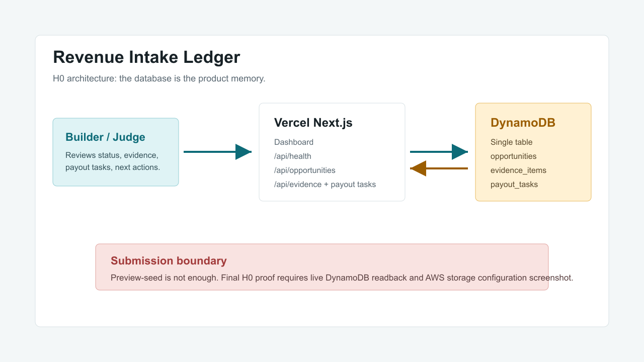644x362 pixels.
Task: Click the Dashboard entry in the Vercel box
Action: (294, 142)
